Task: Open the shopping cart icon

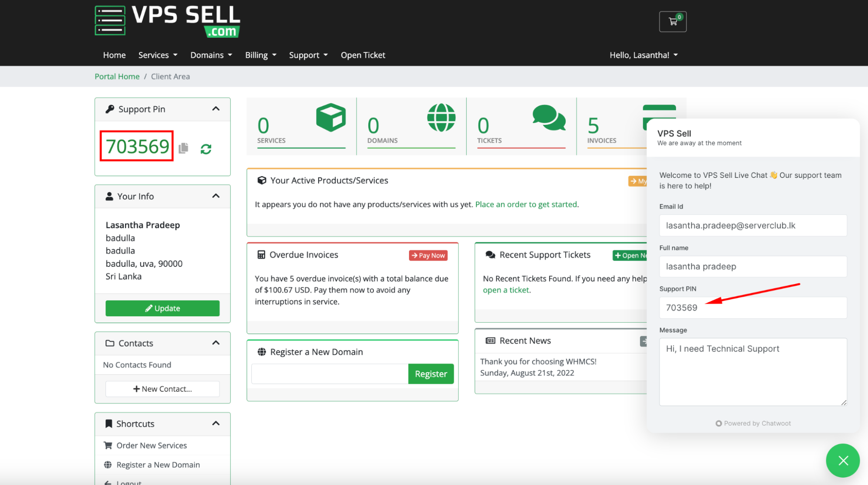Action: [x=673, y=22]
